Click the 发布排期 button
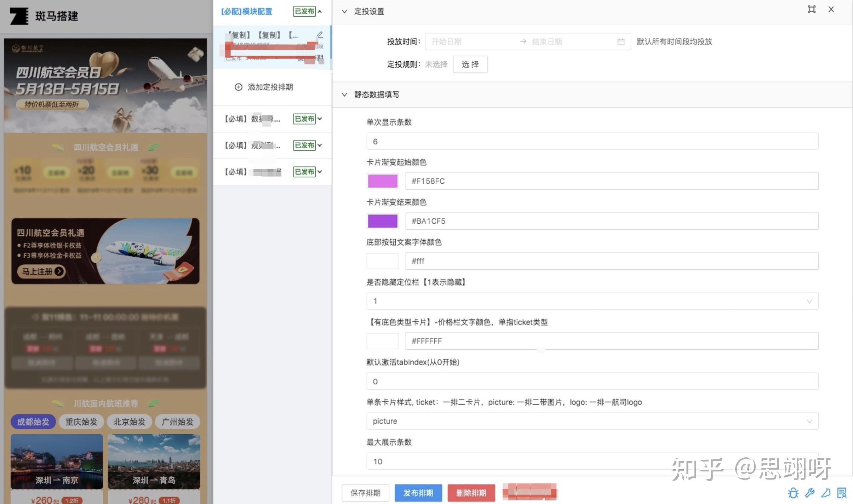The height and width of the screenshot is (504, 853). 418,493
